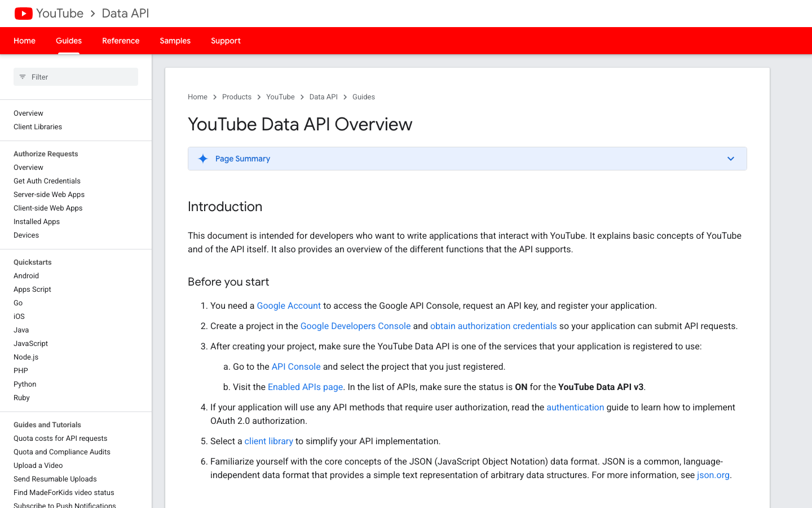Open Client-side Web Apps sidebar item
The height and width of the screenshot is (508, 812).
click(48, 208)
